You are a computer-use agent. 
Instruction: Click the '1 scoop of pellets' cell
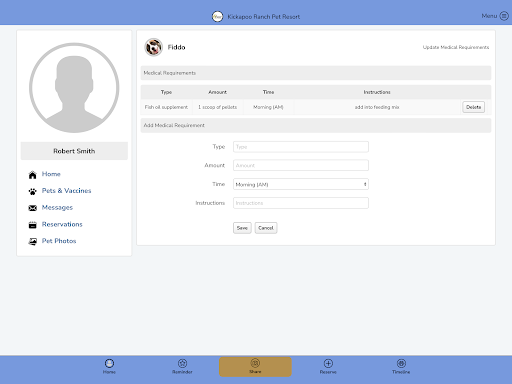coord(217,107)
